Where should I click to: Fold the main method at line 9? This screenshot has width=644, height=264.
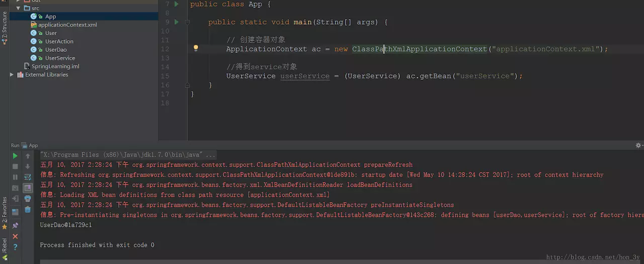[187, 22]
